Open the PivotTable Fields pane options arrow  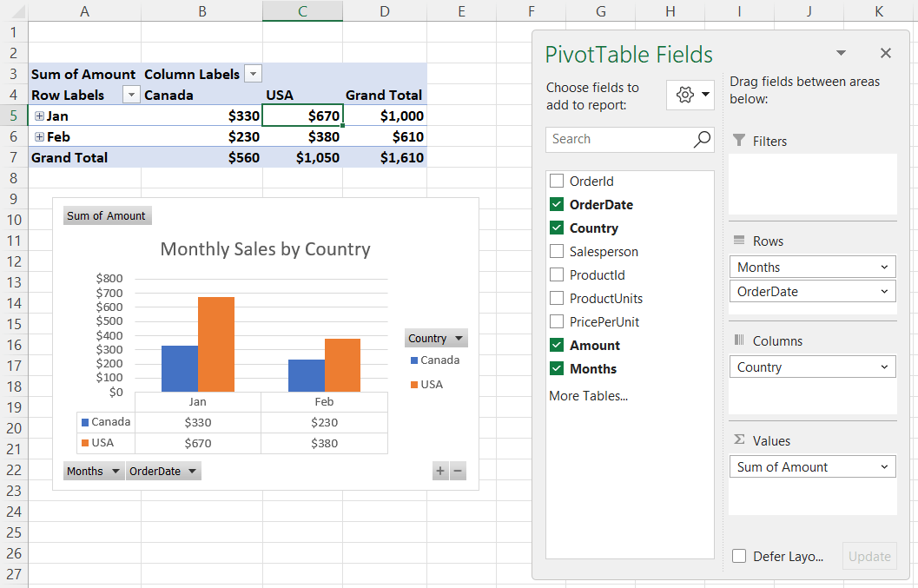click(x=840, y=53)
